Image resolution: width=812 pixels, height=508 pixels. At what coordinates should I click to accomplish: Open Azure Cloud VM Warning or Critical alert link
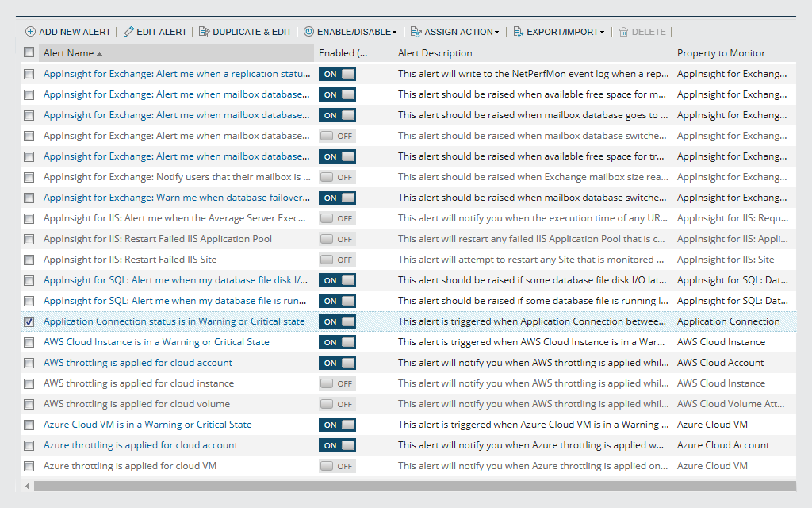coord(147,425)
